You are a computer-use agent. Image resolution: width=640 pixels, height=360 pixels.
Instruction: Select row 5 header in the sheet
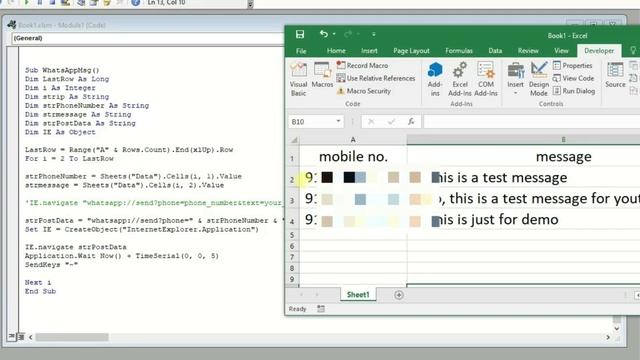click(x=292, y=235)
